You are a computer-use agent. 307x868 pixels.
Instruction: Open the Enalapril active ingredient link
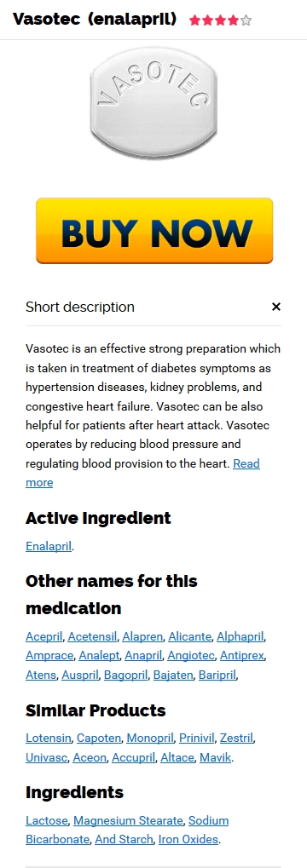(49, 546)
